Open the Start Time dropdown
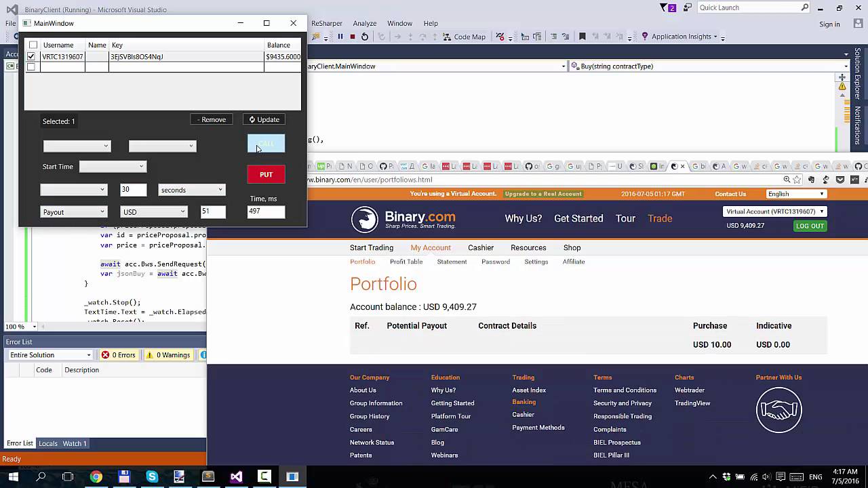This screenshot has width=868, height=488. [x=113, y=166]
